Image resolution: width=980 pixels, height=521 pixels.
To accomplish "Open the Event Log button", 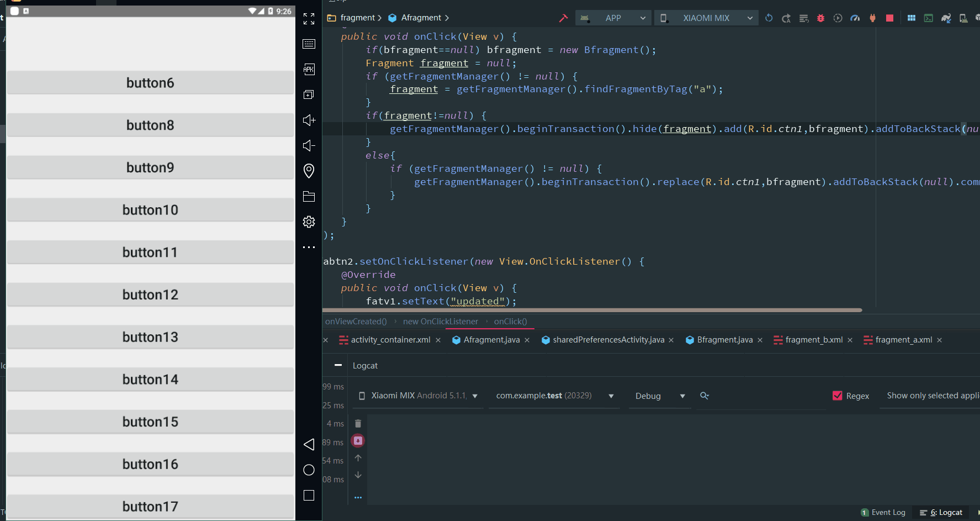I will tap(883, 513).
